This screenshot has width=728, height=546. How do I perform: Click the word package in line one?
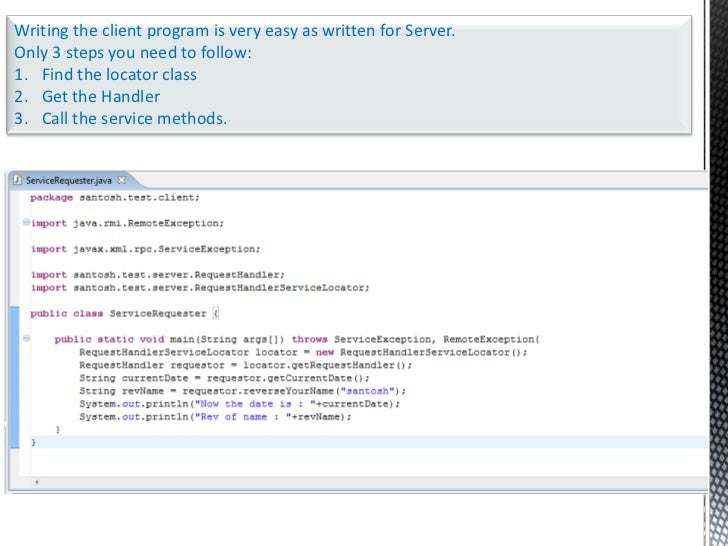point(51,197)
